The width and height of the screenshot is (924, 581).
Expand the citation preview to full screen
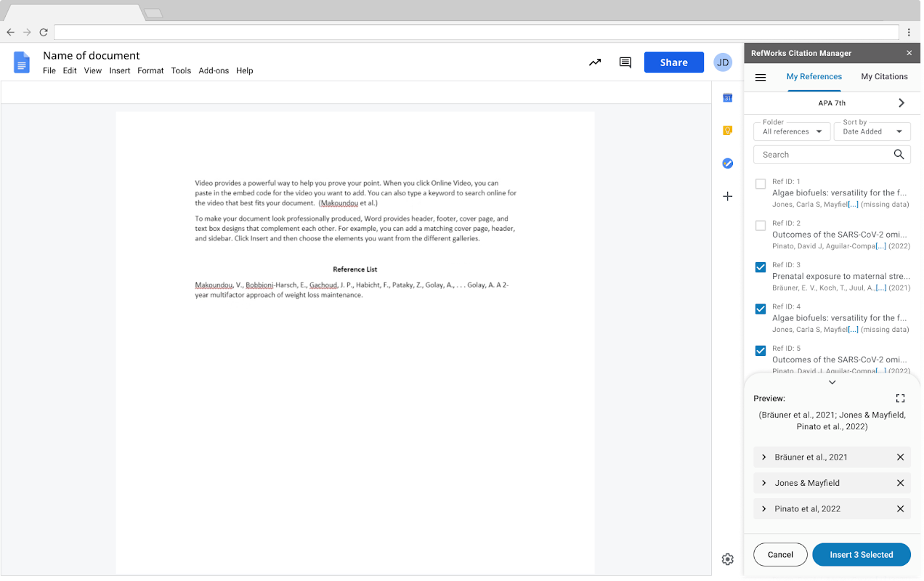coord(900,398)
